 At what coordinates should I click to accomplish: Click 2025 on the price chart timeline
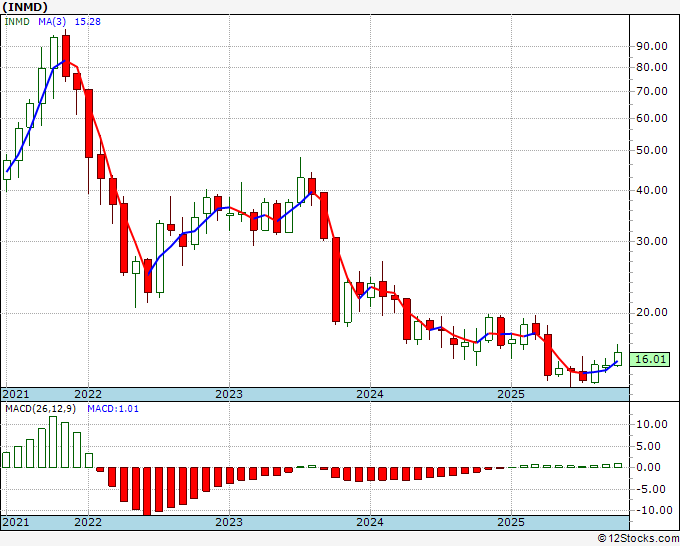pos(511,394)
